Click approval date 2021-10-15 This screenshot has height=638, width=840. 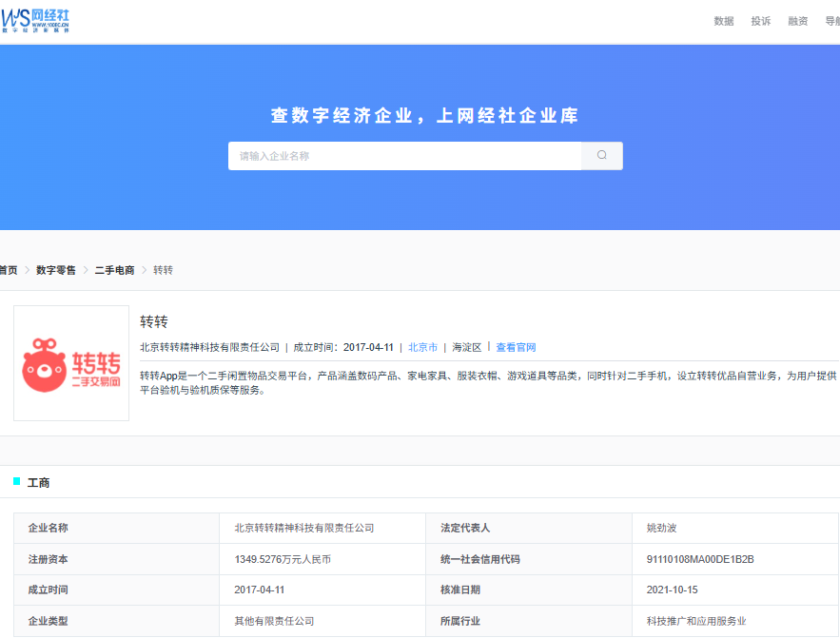click(x=673, y=590)
